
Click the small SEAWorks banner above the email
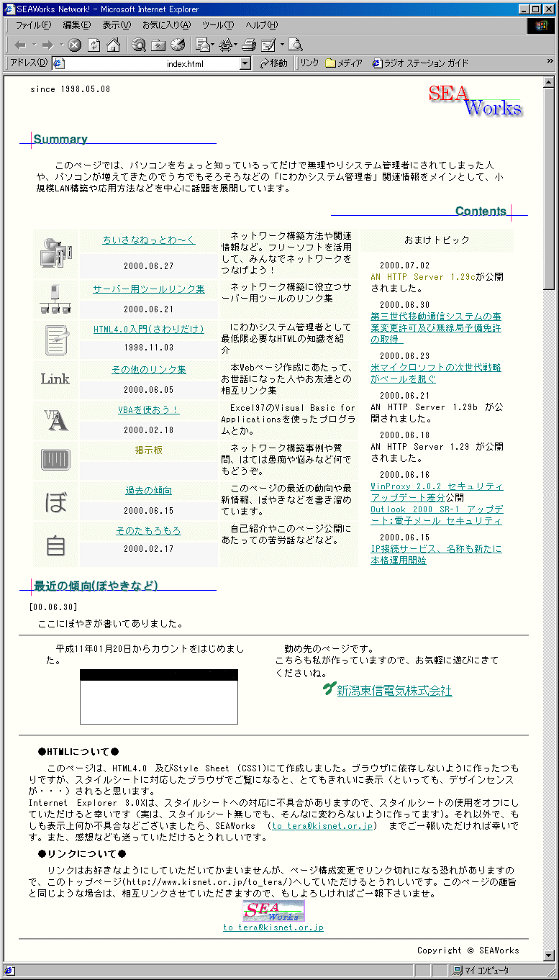click(273, 911)
